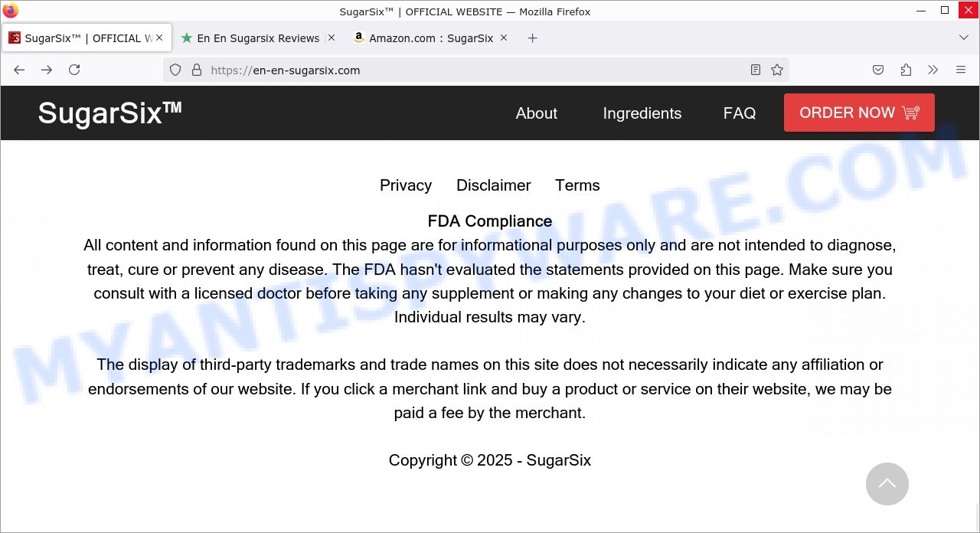Click the FDA Compliance heading
980x533 pixels.
(490, 221)
